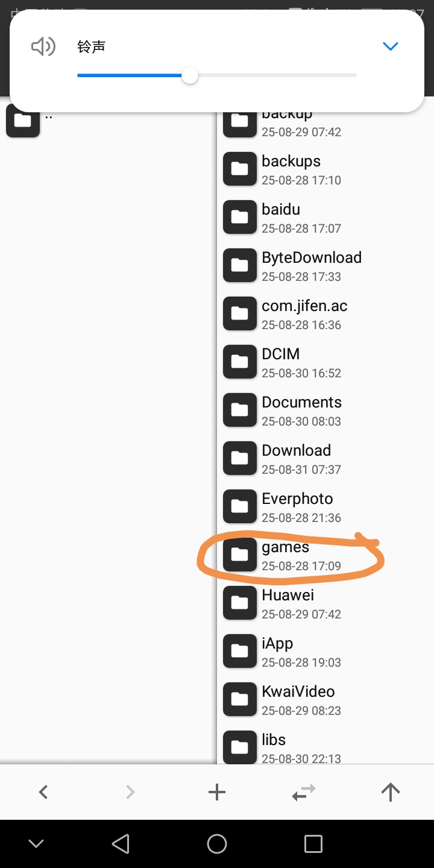Tap the swap panels arrows icon

coord(304,793)
